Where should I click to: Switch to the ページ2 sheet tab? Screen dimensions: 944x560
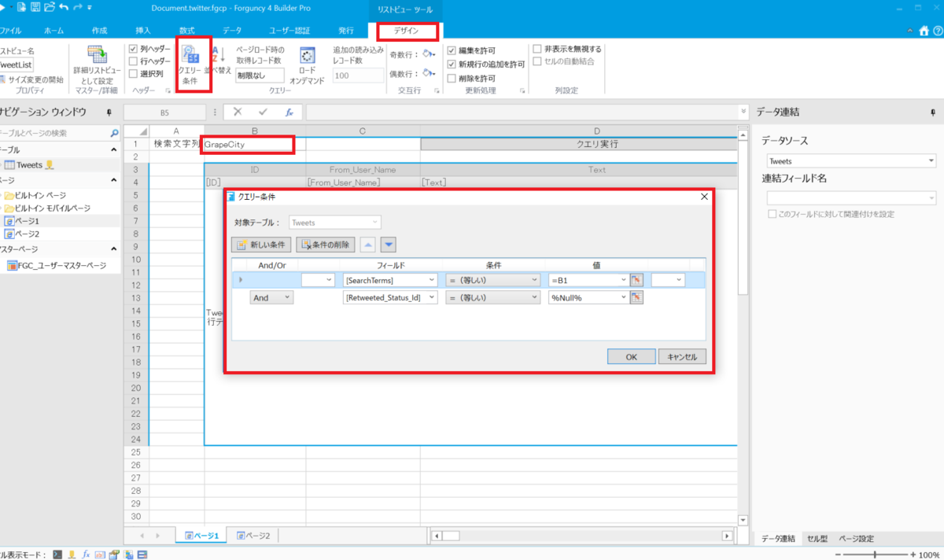click(x=253, y=535)
